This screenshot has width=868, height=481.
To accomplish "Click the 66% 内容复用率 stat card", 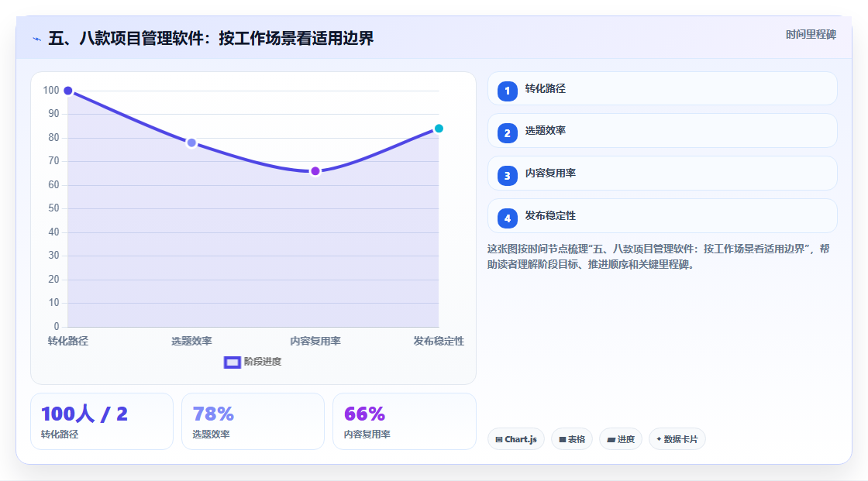I will (x=404, y=422).
